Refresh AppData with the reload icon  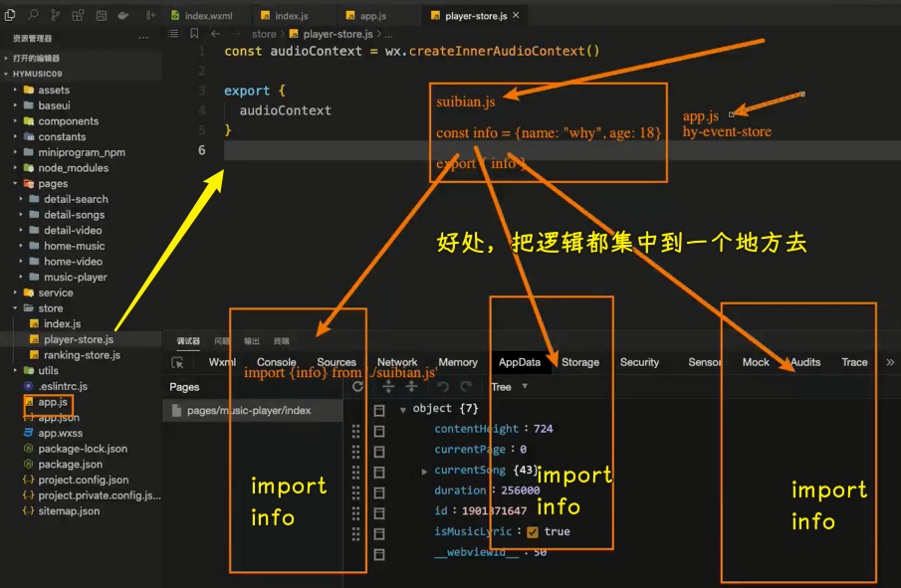tap(357, 386)
